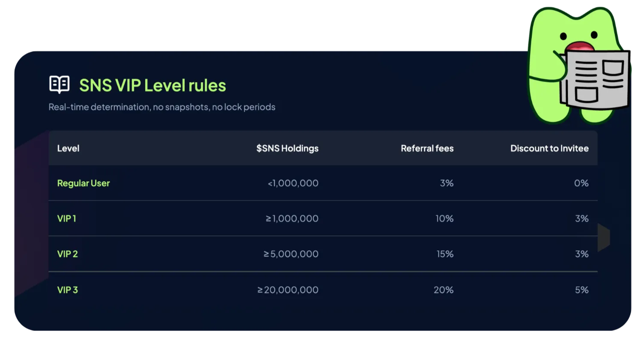Select the Level column header

[68, 148]
